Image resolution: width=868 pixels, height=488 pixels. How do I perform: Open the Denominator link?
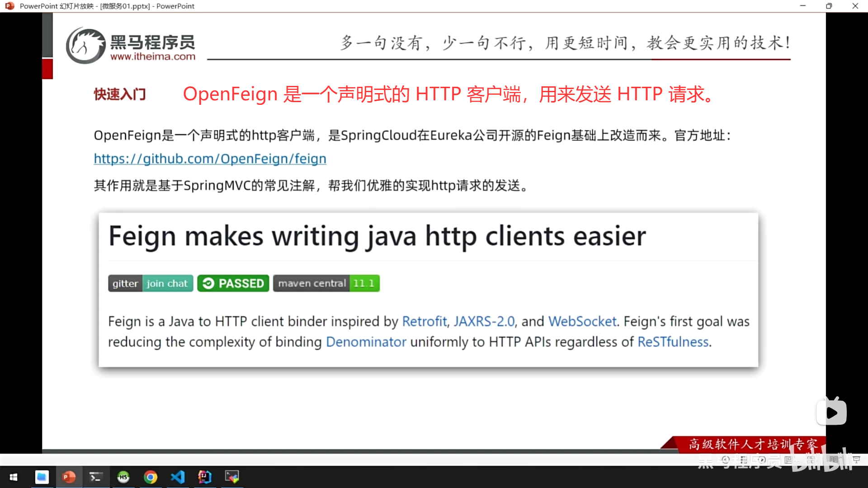click(366, 342)
